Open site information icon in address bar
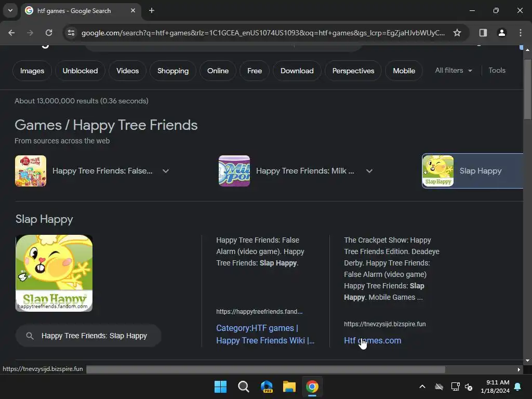Screen dimensions: 532x399 coord(71,33)
